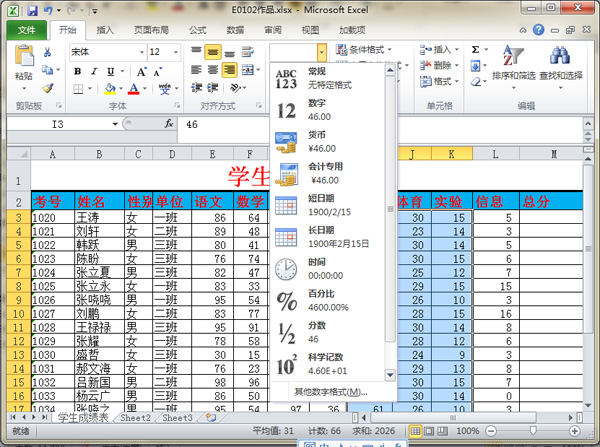600x447 pixels.
Task: Apply the yellow fill color bucket
Action: pos(110,89)
